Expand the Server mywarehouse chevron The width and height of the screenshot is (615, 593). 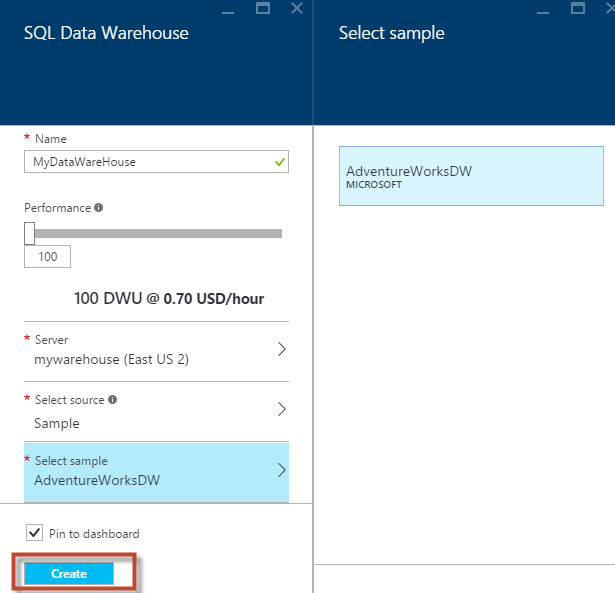pos(281,350)
